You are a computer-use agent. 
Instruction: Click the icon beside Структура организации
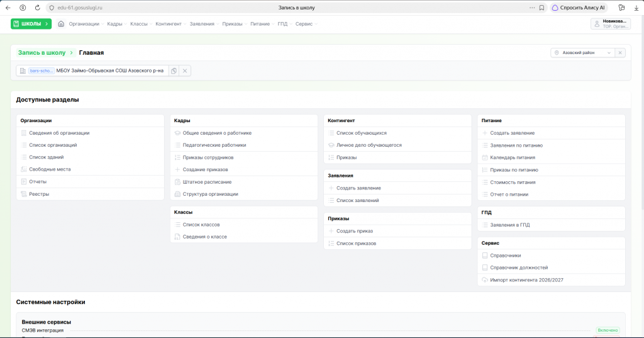click(177, 194)
